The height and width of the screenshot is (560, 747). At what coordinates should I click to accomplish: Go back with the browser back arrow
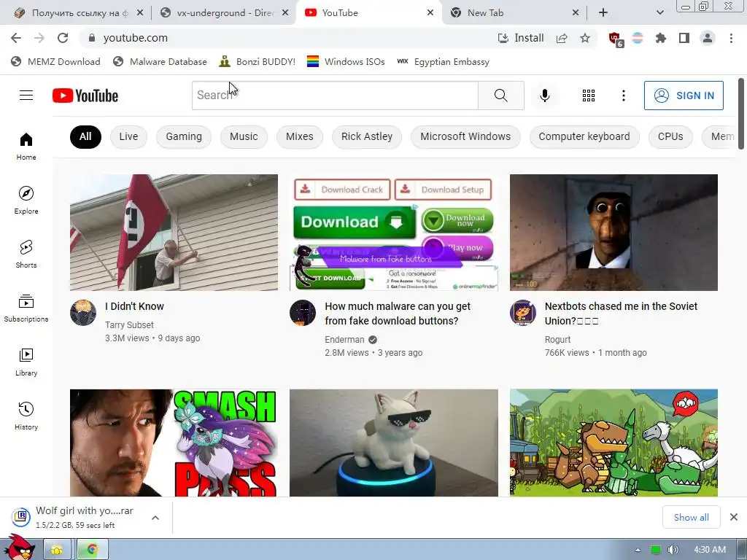(16, 38)
